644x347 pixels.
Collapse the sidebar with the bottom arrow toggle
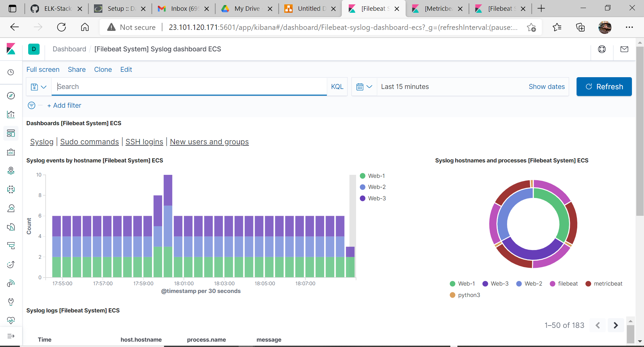pos(11,336)
